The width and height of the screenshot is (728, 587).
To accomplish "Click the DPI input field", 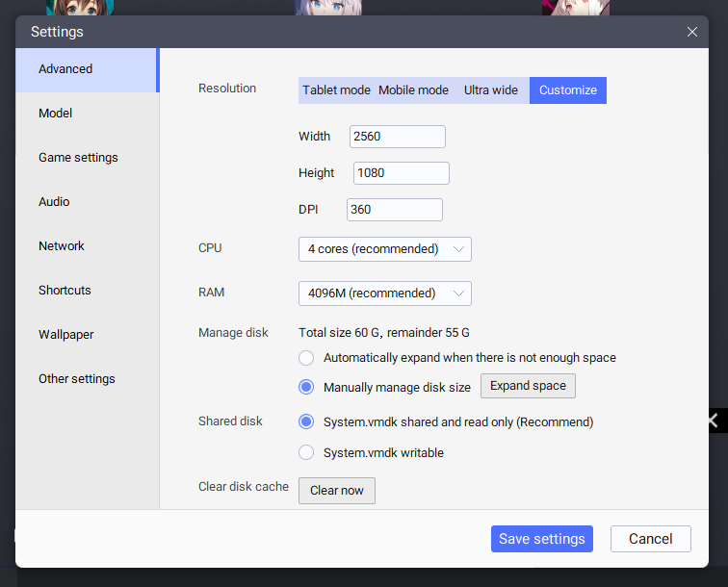I will [x=395, y=210].
